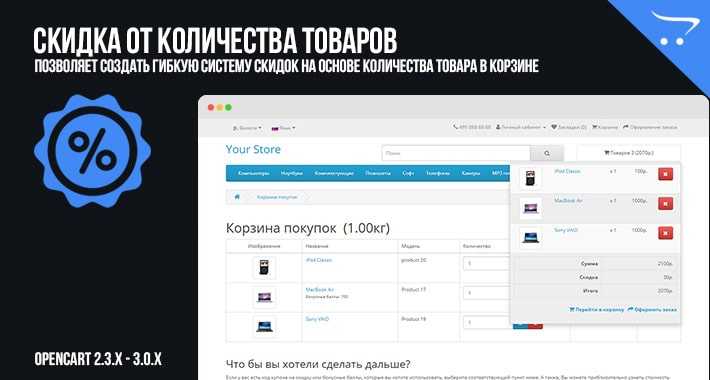Viewport: 710px width, 380px height.
Task: Open the Планшеты menu item
Action: tap(378, 173)
